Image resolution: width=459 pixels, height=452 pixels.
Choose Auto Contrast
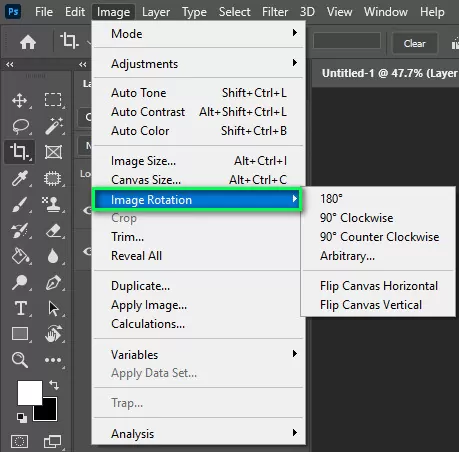click(x=199, y=112)
